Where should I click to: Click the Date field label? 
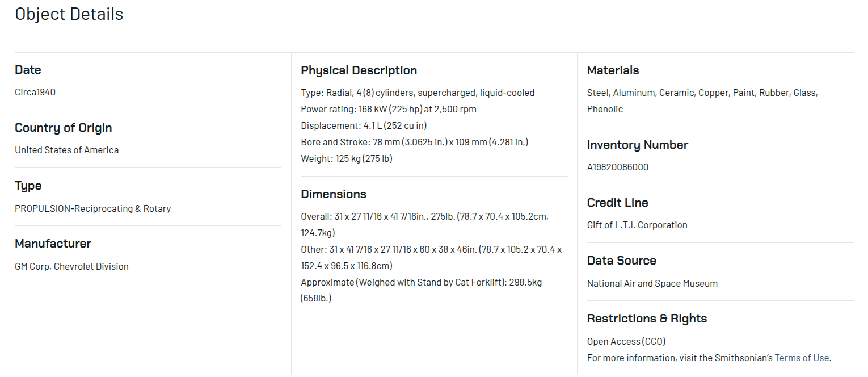28,70
